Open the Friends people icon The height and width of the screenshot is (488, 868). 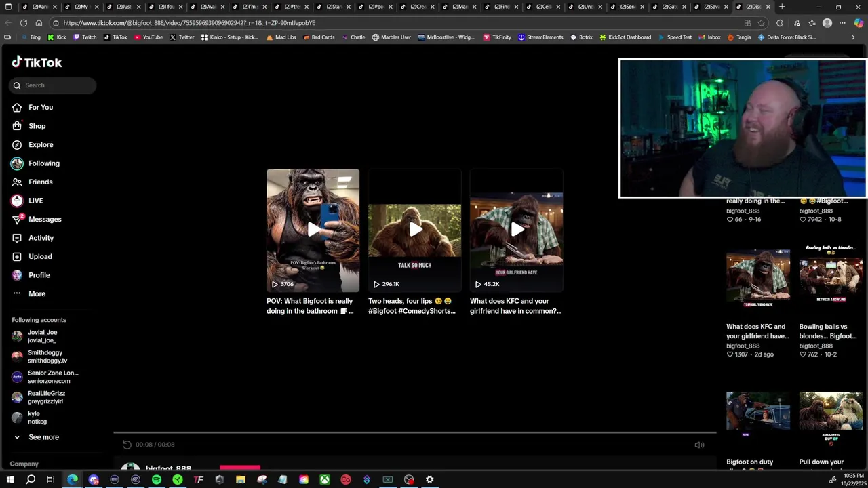[x=17, y=182]
